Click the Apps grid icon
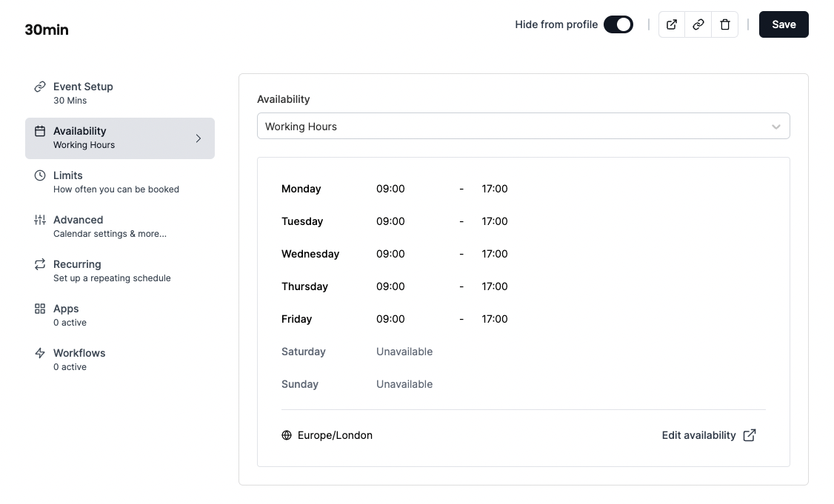The height and width of the screenshot is (504, 834). (40, 309)
